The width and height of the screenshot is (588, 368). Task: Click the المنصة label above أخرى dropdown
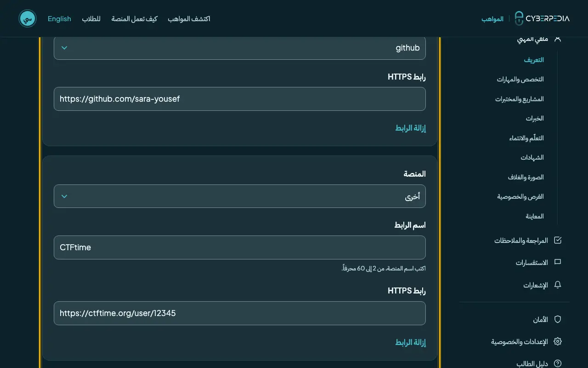[415, 174]
